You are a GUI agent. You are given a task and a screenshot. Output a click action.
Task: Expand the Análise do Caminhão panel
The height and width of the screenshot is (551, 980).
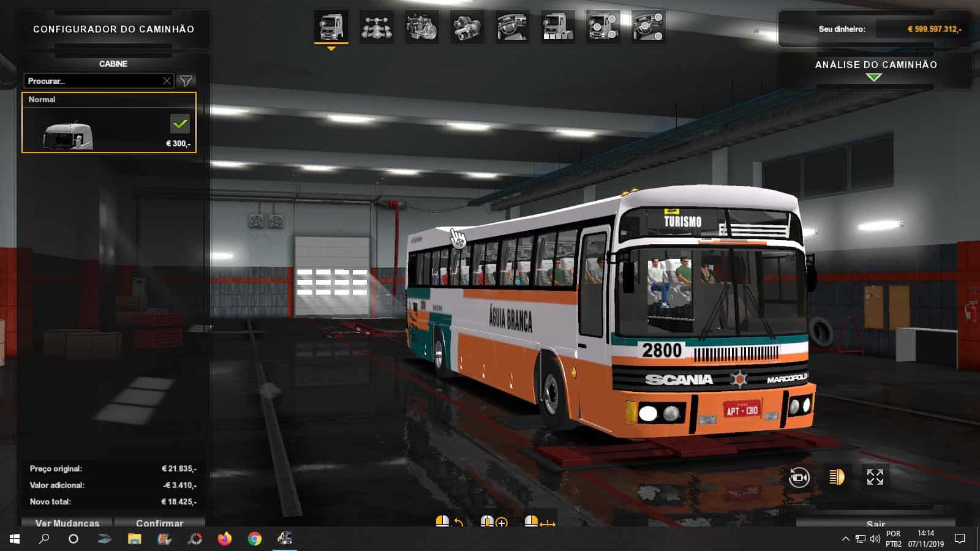[x=875, y=76]
